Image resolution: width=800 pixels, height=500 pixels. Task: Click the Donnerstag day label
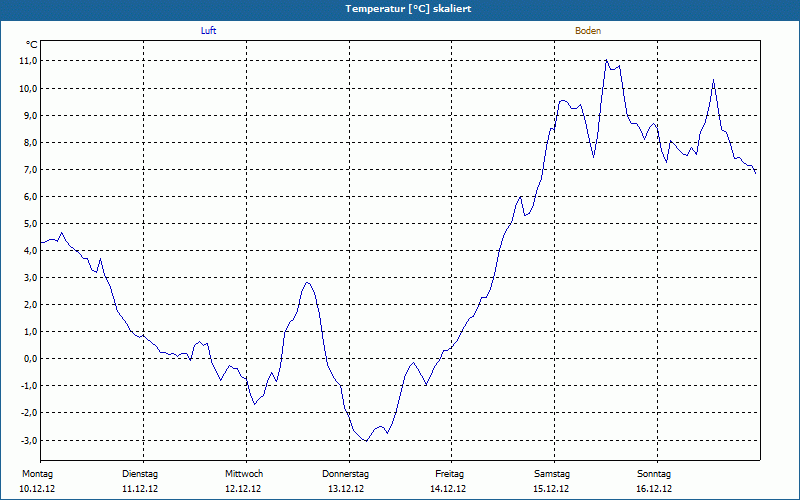coord(345,474)
